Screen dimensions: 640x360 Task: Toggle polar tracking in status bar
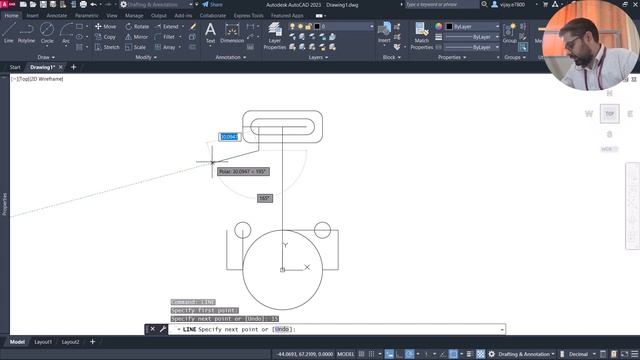click(x=409, y=354)
